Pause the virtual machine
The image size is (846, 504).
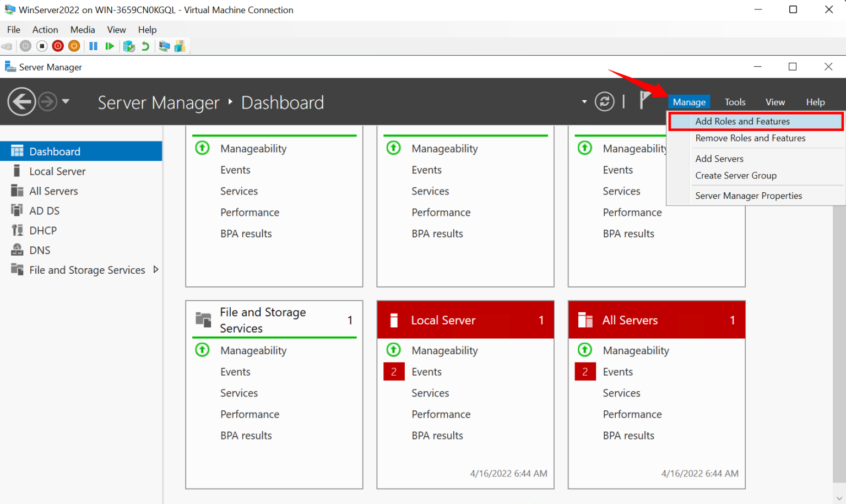93,46
